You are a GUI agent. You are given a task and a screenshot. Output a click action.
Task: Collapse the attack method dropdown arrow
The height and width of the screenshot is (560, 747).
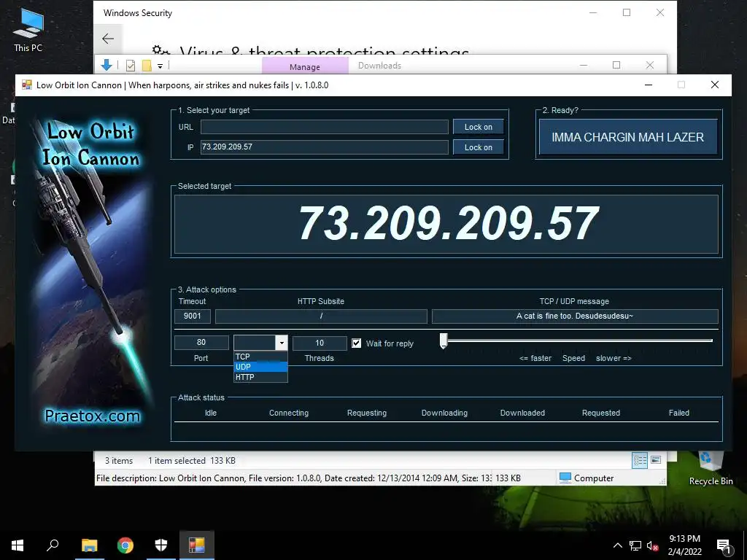[x=282, y=343]
